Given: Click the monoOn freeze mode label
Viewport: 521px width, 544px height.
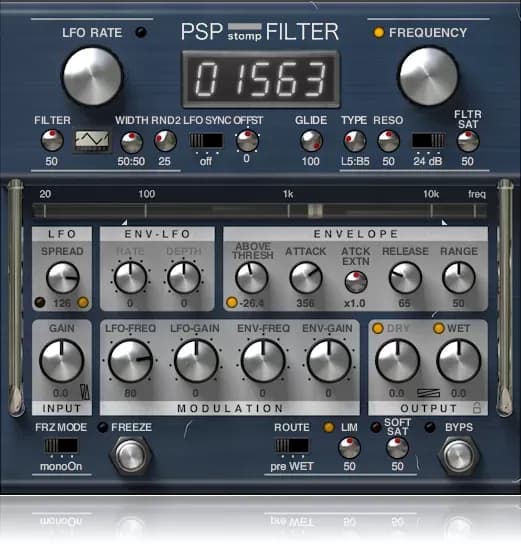Looking at the screenshot, I should tap(61, 466).
